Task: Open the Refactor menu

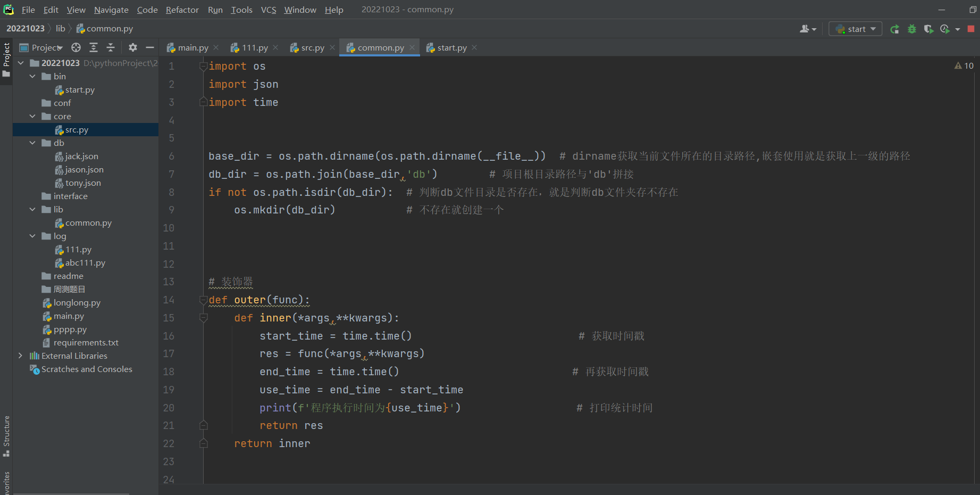Action: coord(182,10)
